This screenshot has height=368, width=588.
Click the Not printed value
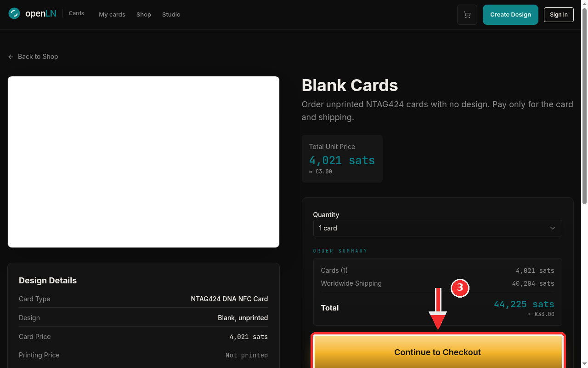click(247, 355)
